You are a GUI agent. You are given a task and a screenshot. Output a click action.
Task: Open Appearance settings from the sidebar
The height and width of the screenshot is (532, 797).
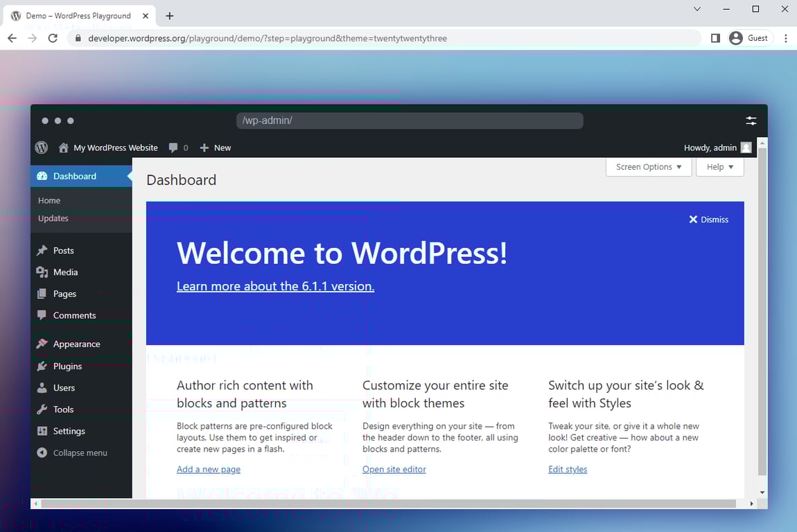[x=76, y=344]
